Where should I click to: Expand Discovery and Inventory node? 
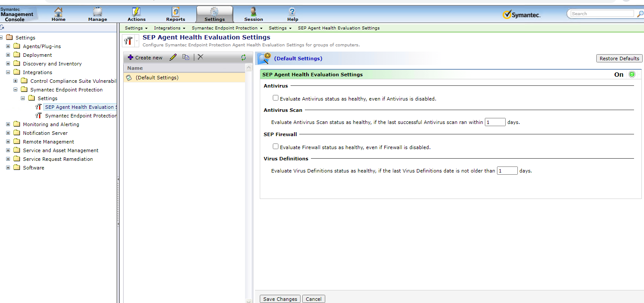(x=8, y=64)
